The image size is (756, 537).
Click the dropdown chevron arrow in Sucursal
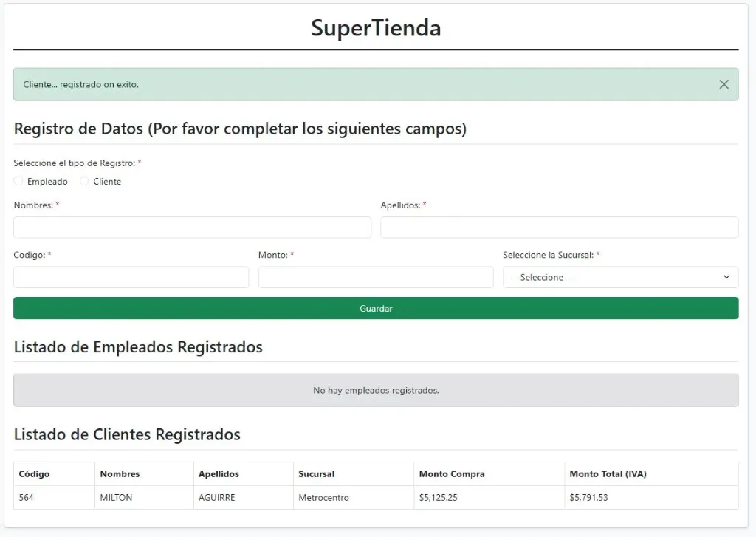[726, 277]
